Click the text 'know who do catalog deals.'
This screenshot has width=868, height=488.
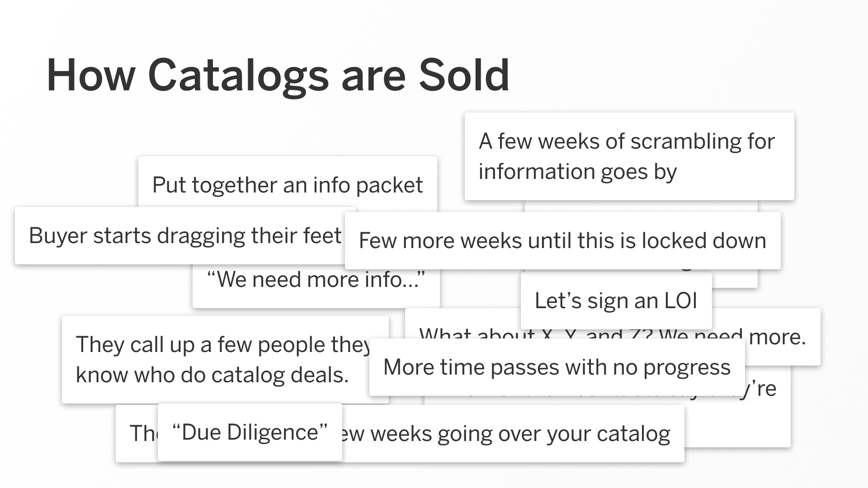point(212,375)
